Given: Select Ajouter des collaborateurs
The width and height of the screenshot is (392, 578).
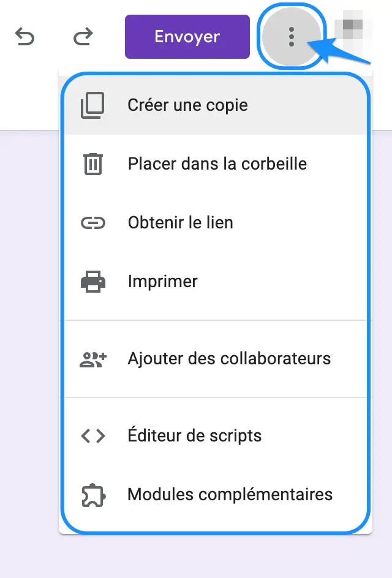Looking at the screenshot, I should click(216, 359).
